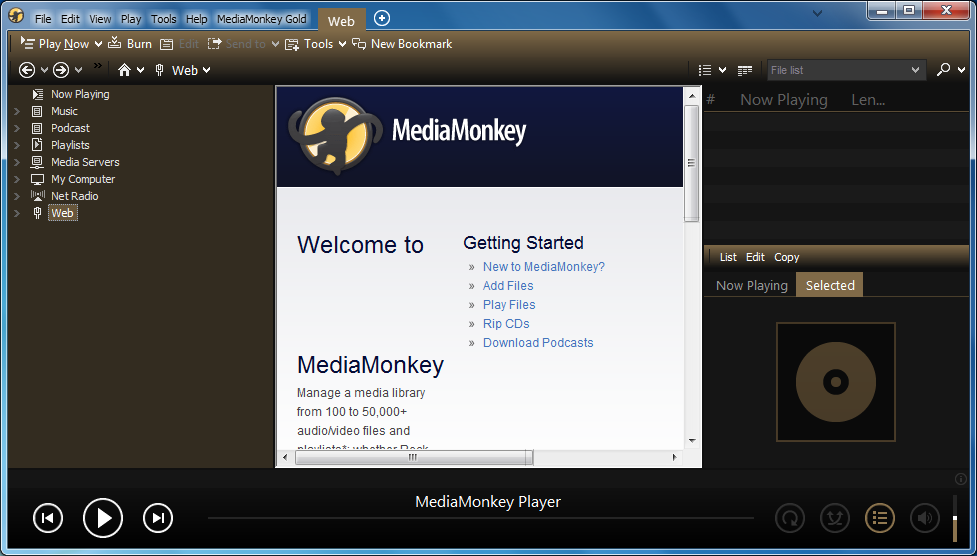Screen dimensions: 977x556
Task: Click the Music library icon in tree
Action: [38, 112]
